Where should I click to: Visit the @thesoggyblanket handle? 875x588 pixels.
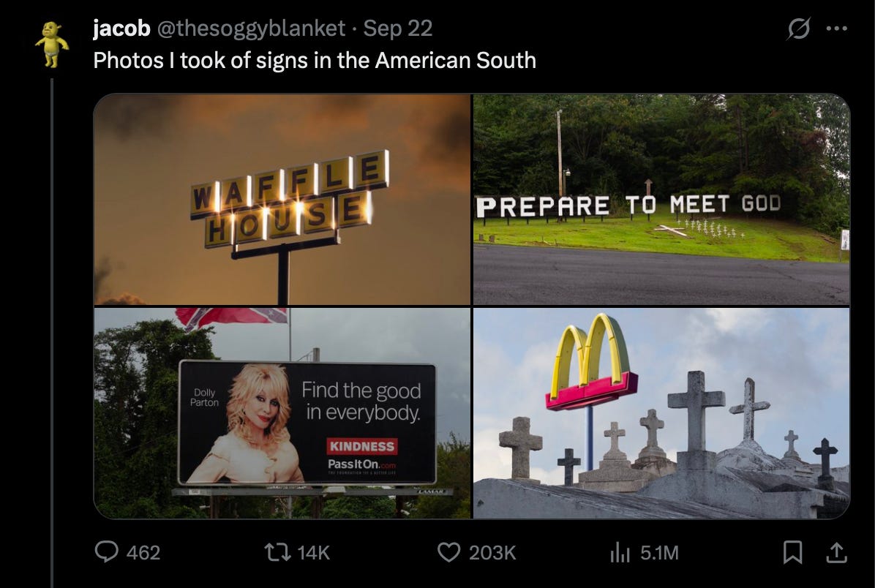tap(251, 29)
